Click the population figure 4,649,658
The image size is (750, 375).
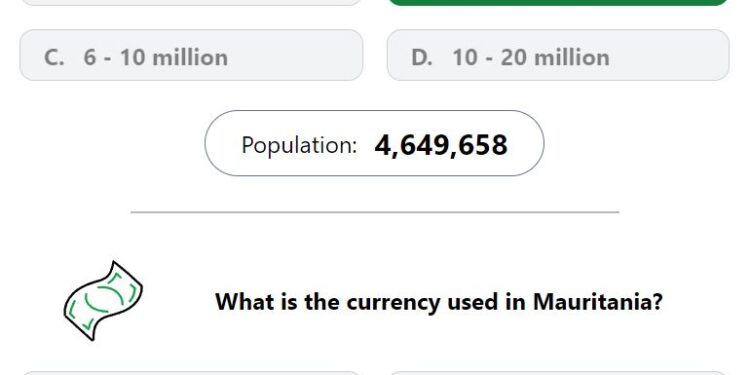(441, 145)
